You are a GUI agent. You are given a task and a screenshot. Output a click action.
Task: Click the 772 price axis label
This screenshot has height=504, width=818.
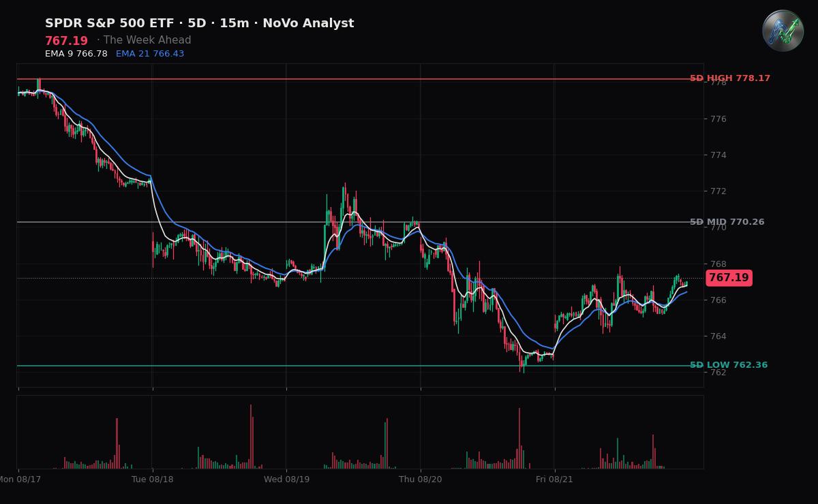pyautogui.click(x=718, y=191)
